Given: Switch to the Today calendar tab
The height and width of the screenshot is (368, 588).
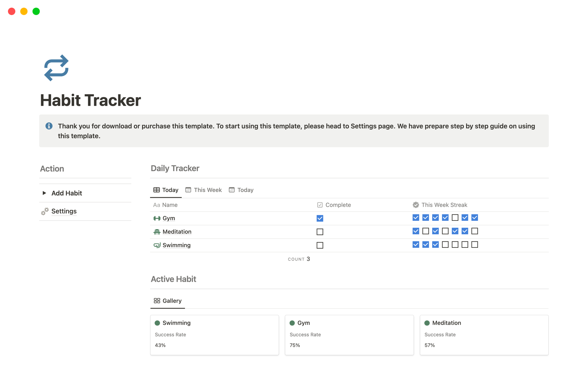Looking at the screenshot, I should coord(241,190).
